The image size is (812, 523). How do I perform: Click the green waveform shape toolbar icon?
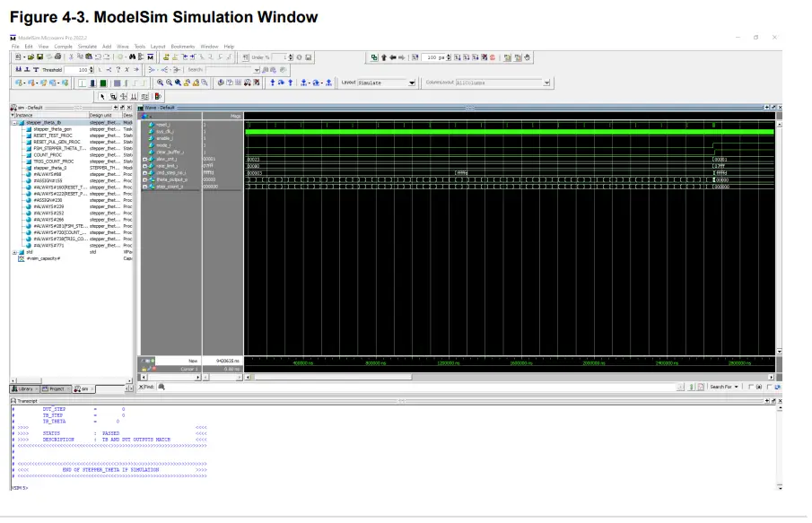click(103, 83)
